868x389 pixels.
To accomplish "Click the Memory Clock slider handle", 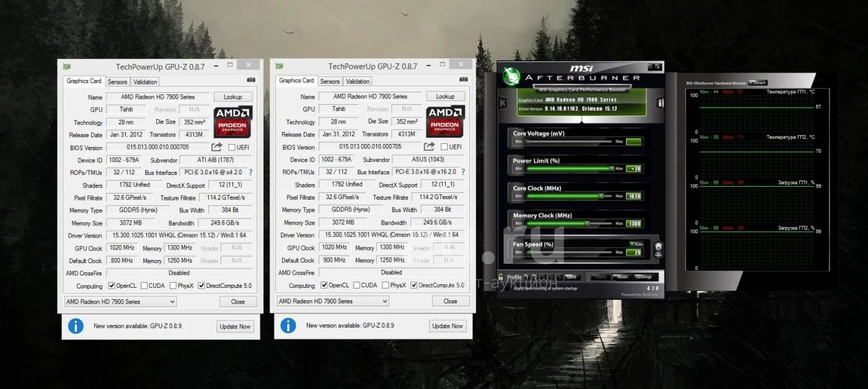I will [587, 223].
